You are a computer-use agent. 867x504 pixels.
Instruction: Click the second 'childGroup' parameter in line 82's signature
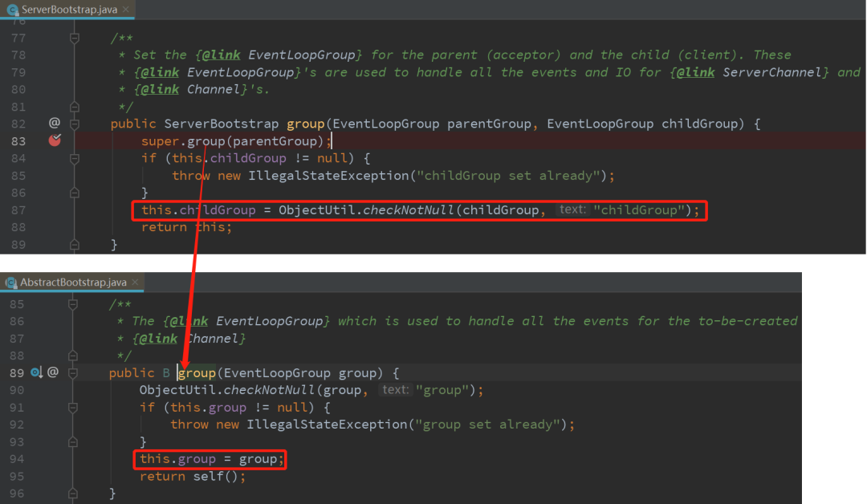pyautogui.click(x=700, y=124)
